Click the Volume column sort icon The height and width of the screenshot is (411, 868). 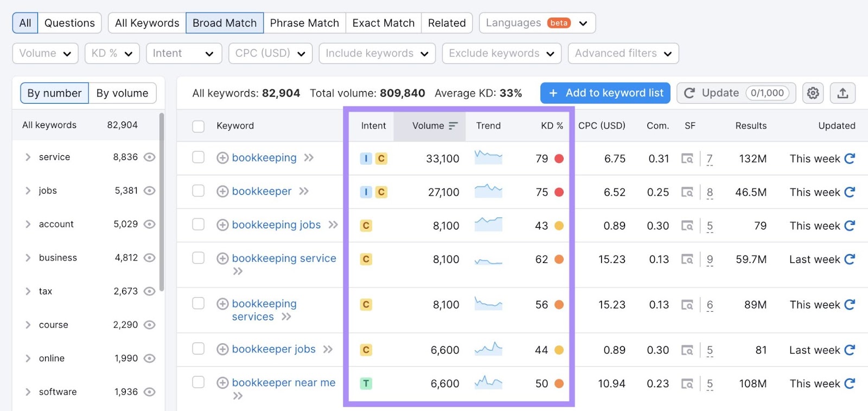(x=453, y=126)
